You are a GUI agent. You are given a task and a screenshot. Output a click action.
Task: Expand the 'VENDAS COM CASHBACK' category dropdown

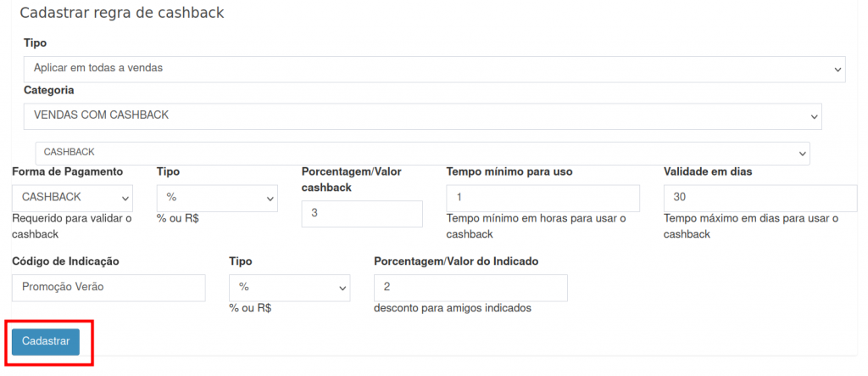pyautogui.click(x=422, y=115)
